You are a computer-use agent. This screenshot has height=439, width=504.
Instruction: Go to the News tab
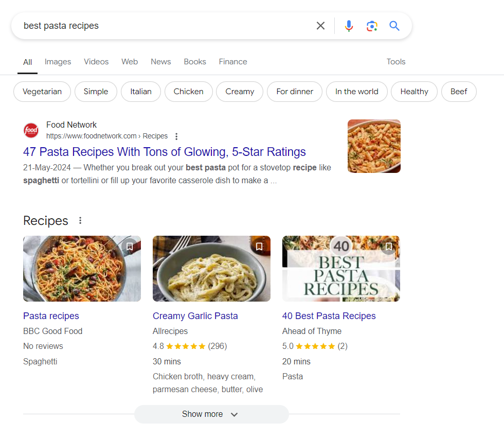point(160,62)
